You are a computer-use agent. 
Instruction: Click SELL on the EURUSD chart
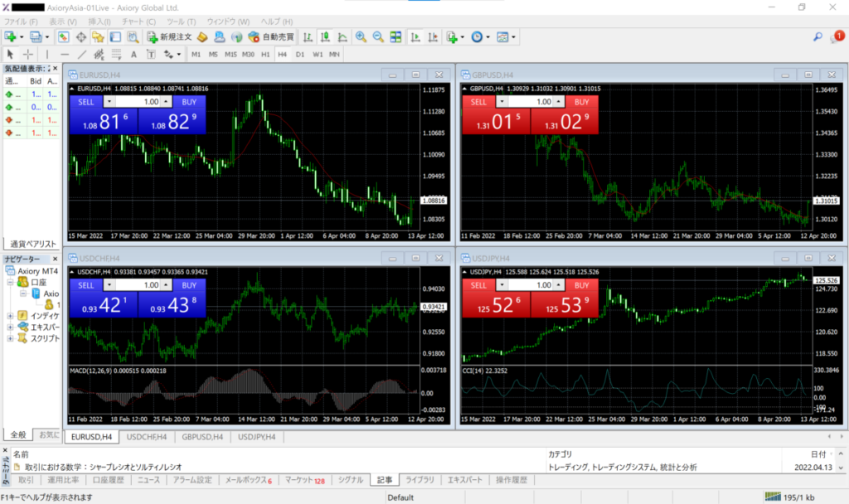click(86, 102)
